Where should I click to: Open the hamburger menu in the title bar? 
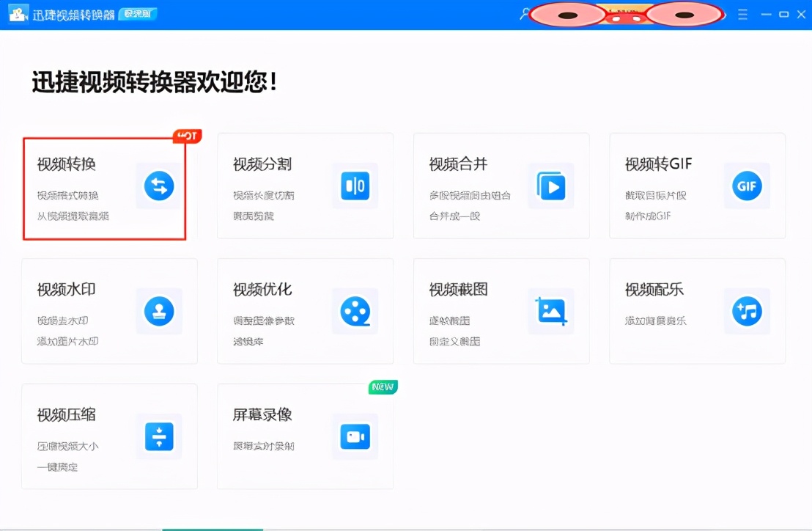click(x=743, y=13)
